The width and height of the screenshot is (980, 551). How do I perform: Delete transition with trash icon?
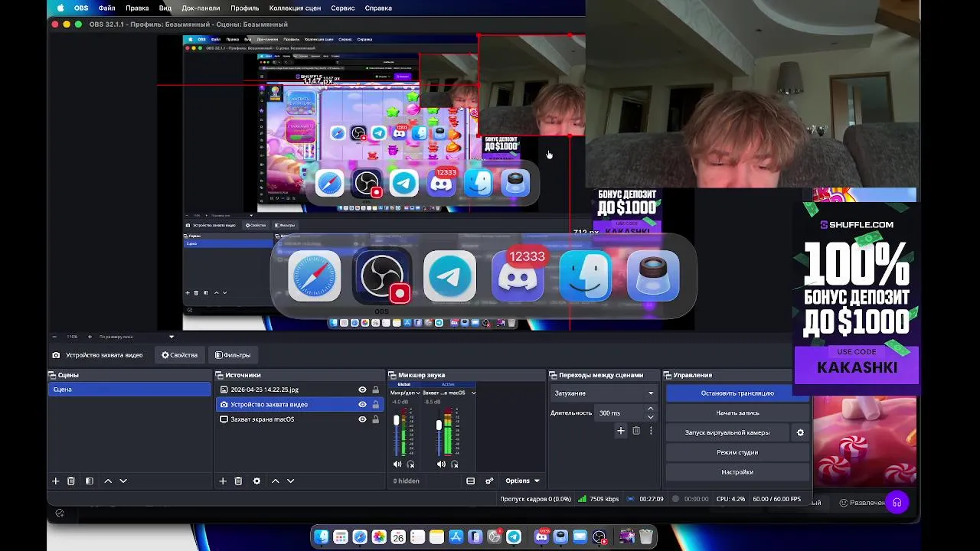636,431
